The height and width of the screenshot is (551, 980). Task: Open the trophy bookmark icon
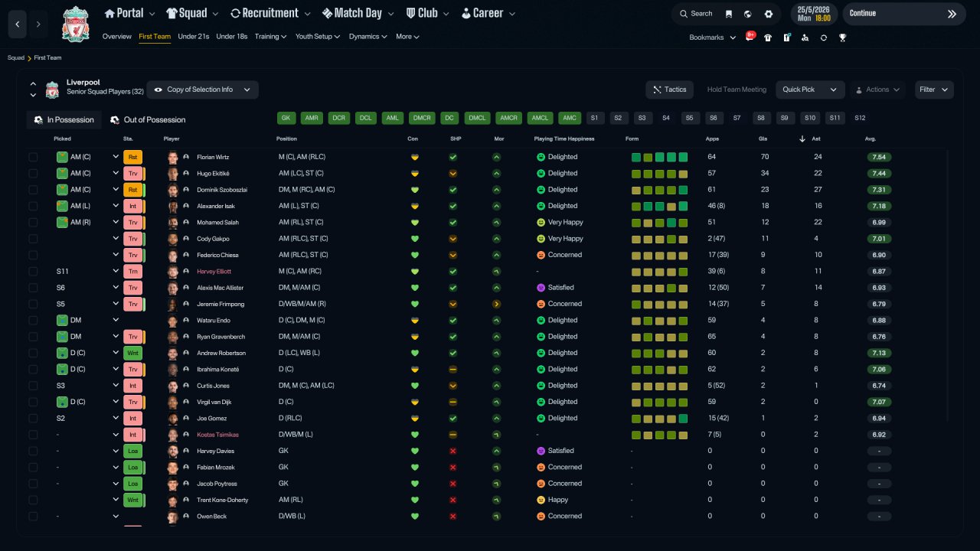click(x=842, y=37)
